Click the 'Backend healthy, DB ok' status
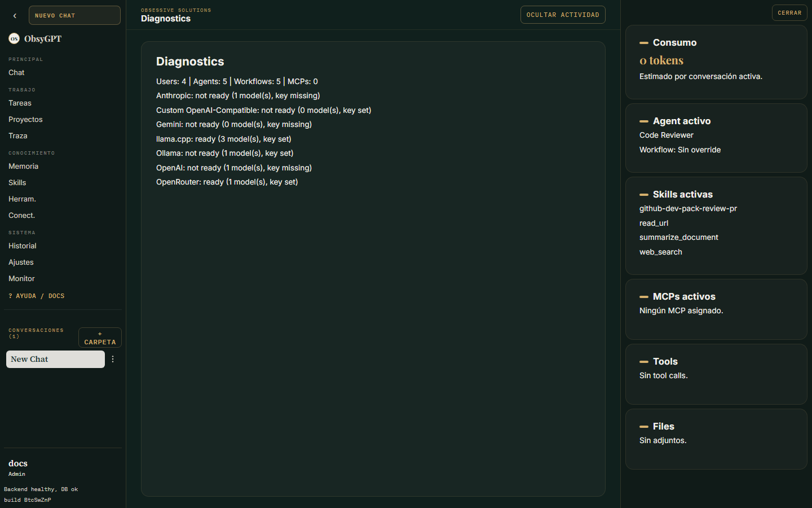 pyautogui.click(x=41, y=489)
